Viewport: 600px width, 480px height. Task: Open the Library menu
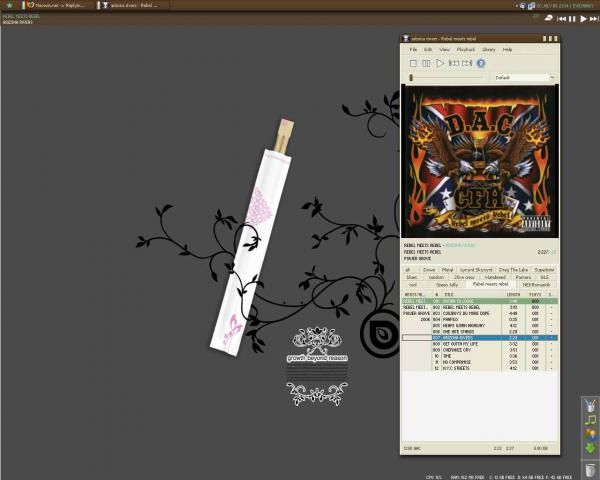coord(489,49)
